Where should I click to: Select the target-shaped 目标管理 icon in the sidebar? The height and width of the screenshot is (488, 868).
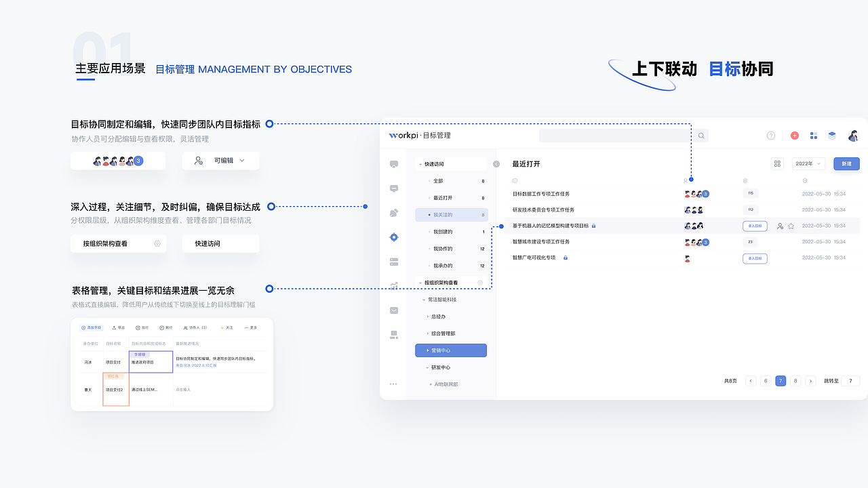394,237
